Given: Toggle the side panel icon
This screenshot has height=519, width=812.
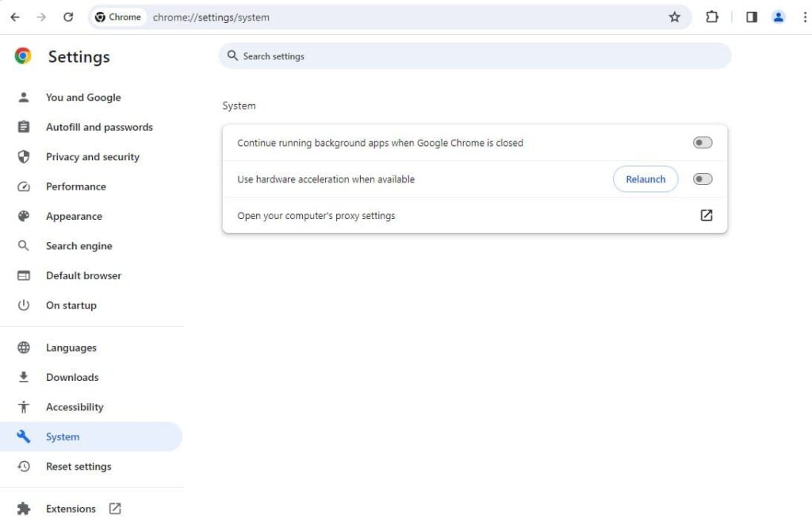Looking at the screenshot, I should pyautogui.click(x=752, y=17).
